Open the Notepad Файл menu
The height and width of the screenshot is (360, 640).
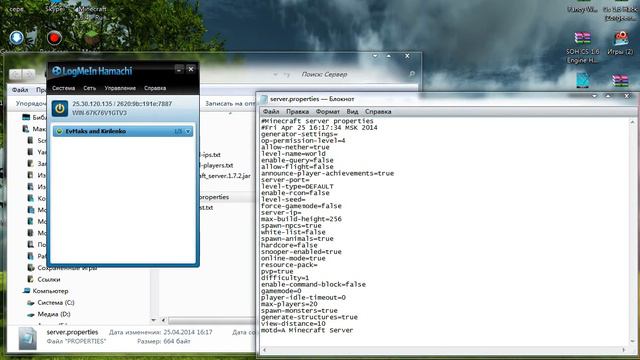(271, 111)
